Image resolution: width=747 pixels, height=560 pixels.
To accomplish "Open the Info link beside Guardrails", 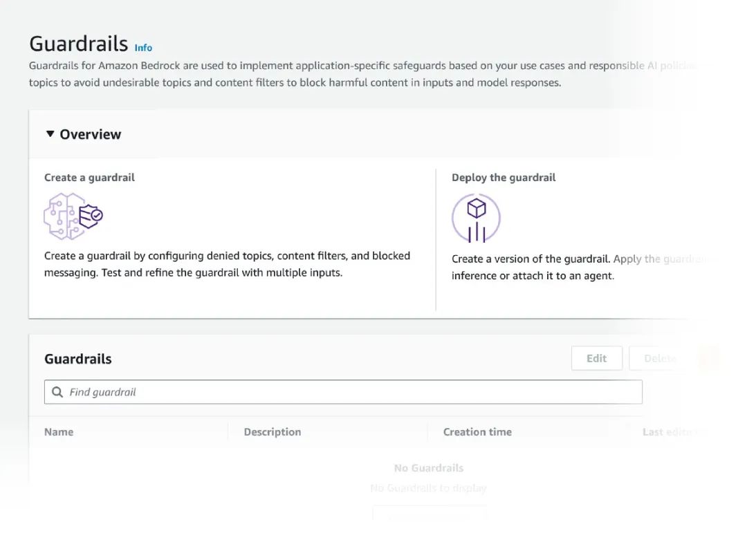I will point(143,48).
